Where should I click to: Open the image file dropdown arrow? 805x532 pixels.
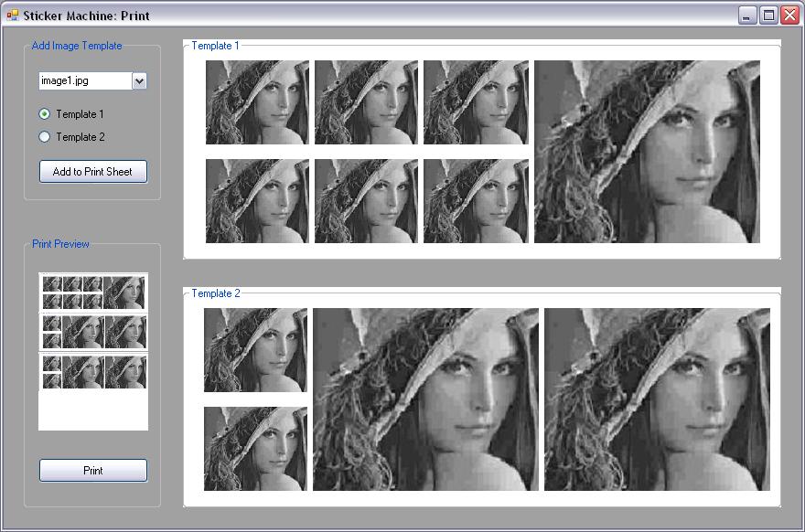(x=139, y=81)
